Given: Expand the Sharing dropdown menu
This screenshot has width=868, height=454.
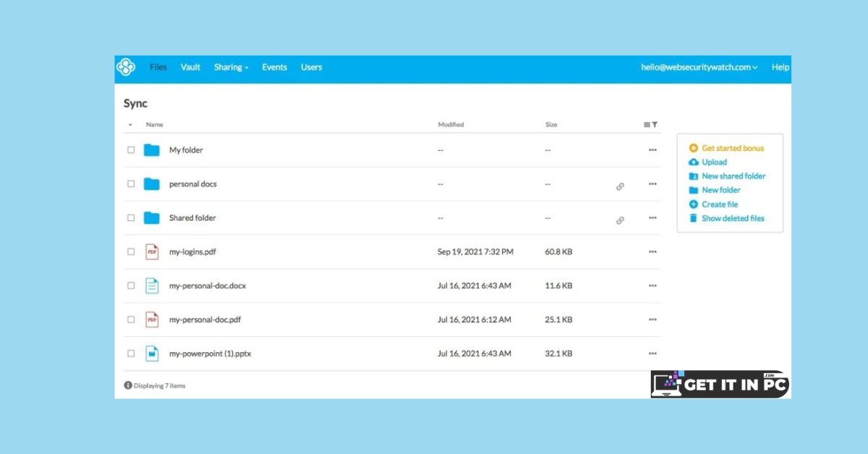Looking at the screenshot, I should (231, 67).
